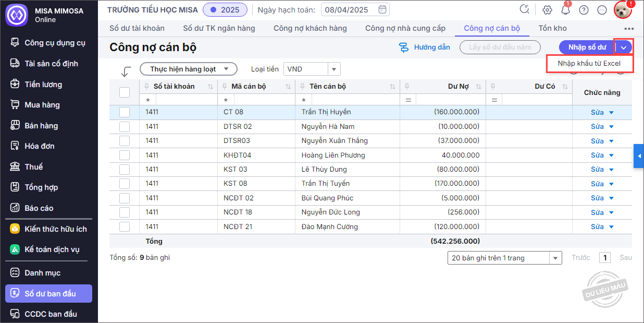Image resolution: width=644 pixels, height=323 pixels.
Task: Click the Nhập số dư button
Action: coord(587,47)
